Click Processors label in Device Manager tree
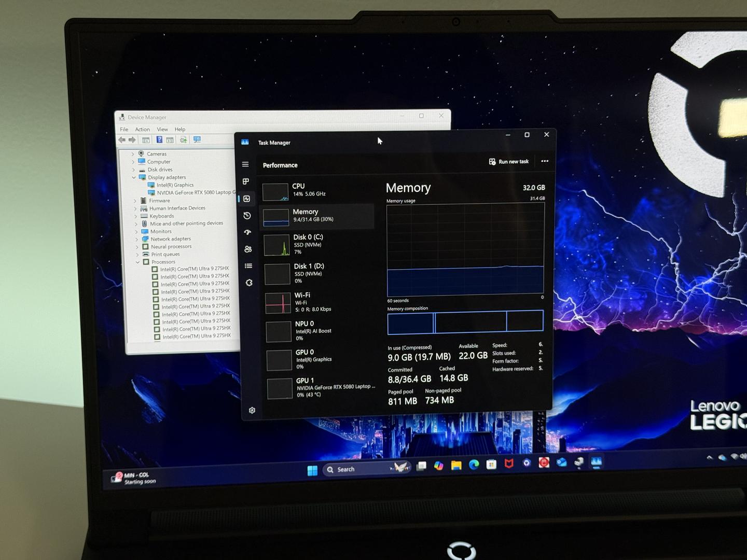This screenshot has height=560, width=747. [163, 262]
